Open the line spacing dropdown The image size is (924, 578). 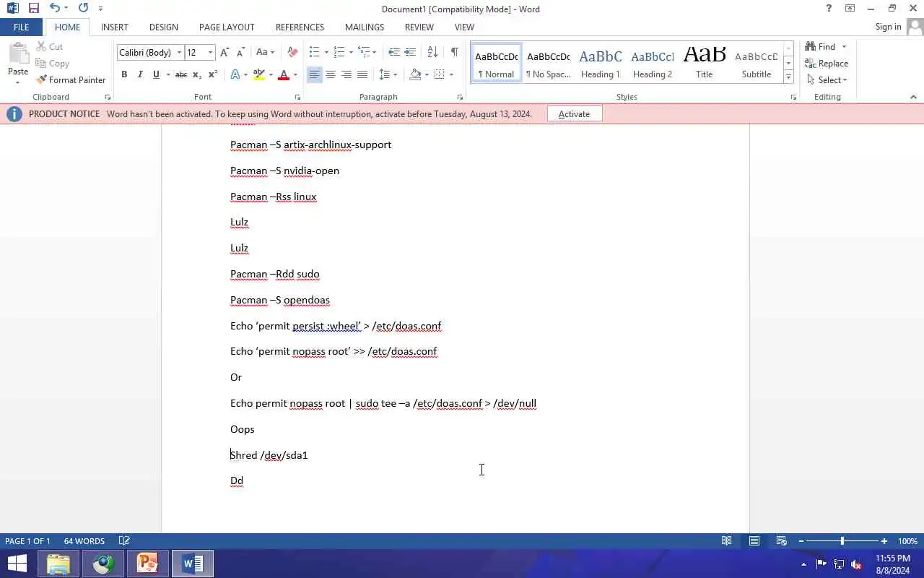tap(395, 74)
